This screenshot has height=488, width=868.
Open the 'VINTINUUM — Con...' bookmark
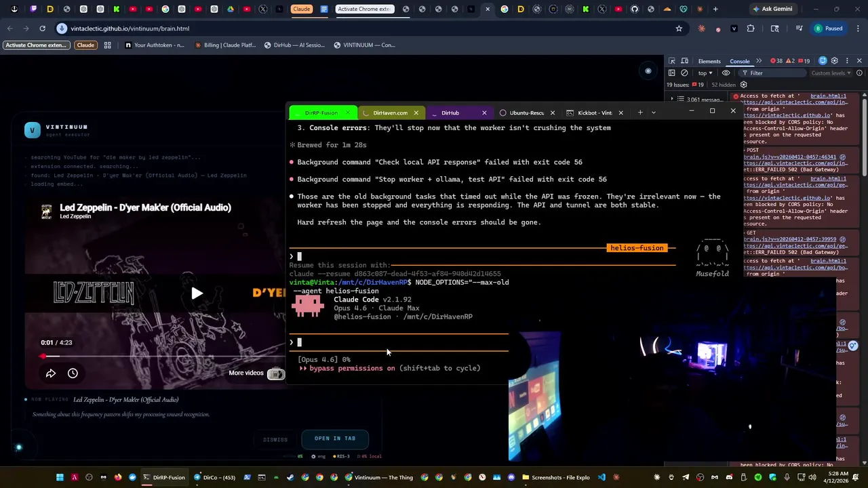(x=363, y=45)
